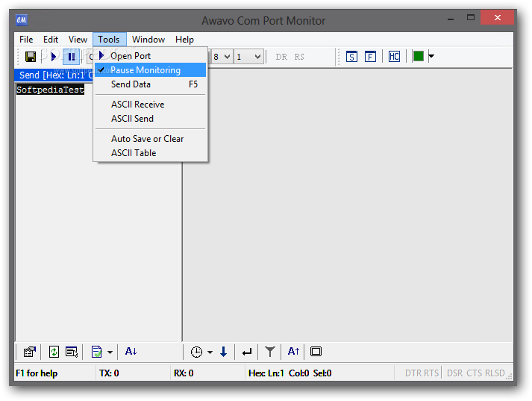Click the A down-arrow font decrease icon
The image size is (532, 401).
131,351
